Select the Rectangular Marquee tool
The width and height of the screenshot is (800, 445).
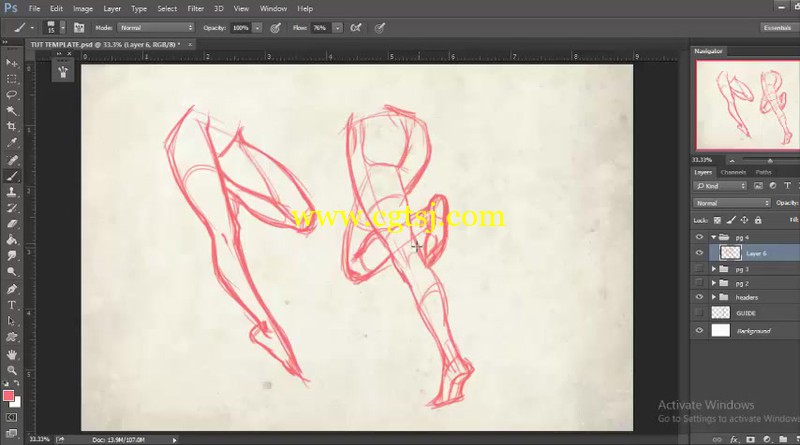[11, 79]
